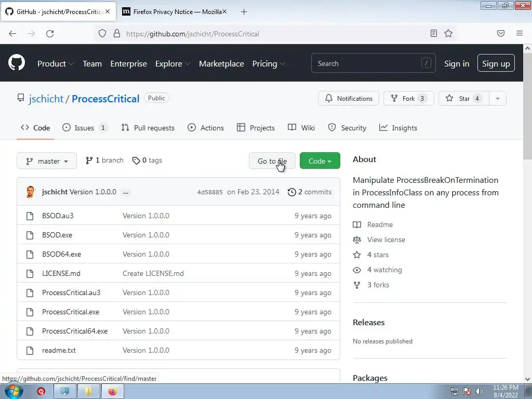
Task: Open a new tab with the plus icon
Action: pos(244,12)
